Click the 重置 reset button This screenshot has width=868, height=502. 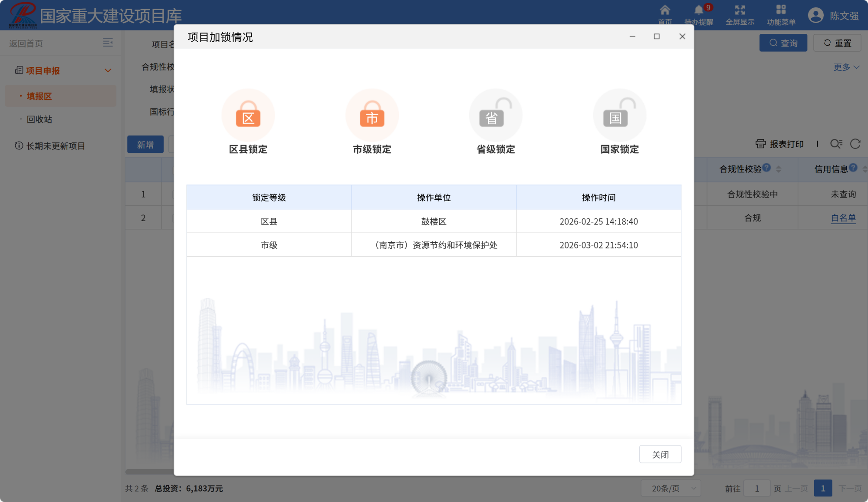pos(837,43)
